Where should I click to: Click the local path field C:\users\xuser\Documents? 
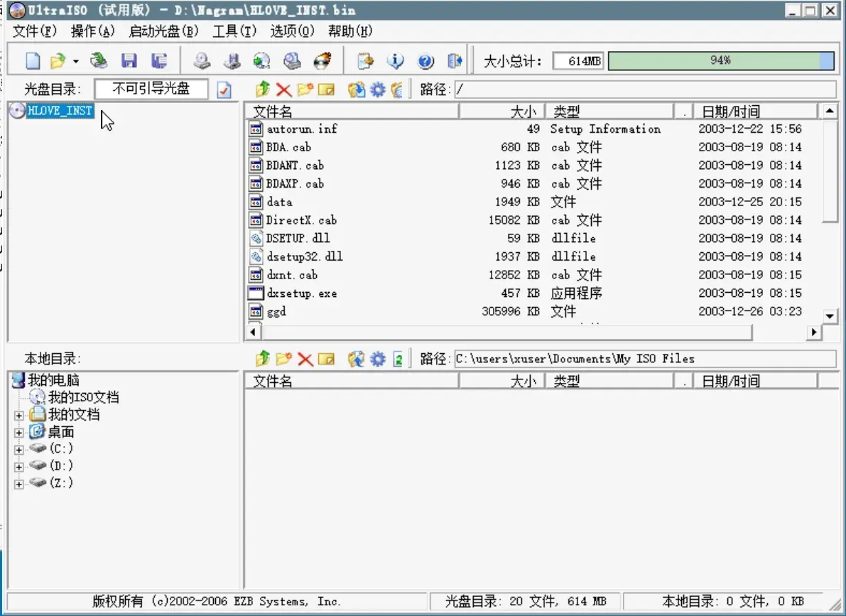[x=645, y=359]
